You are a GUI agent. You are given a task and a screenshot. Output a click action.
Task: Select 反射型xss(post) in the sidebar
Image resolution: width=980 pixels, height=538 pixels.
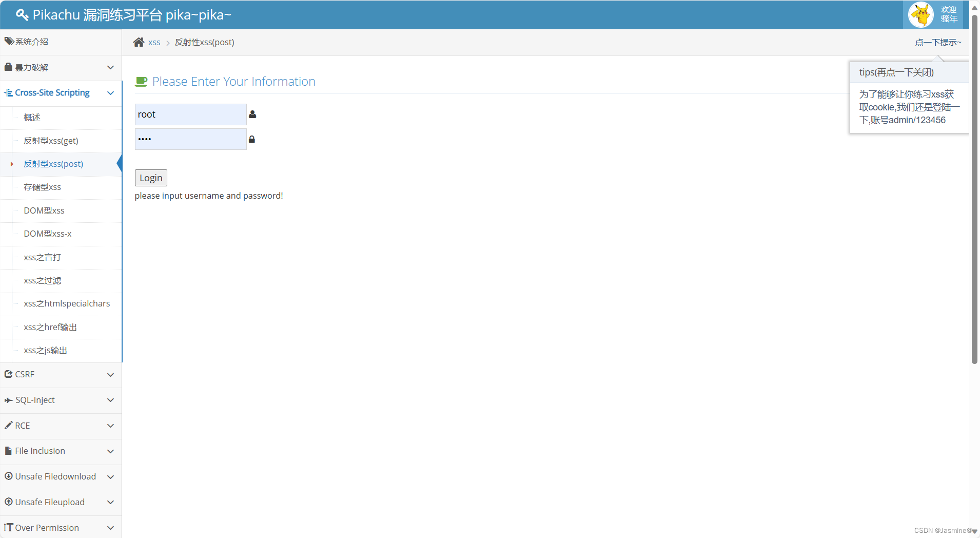pyautogui.click(x=53, y=164)
